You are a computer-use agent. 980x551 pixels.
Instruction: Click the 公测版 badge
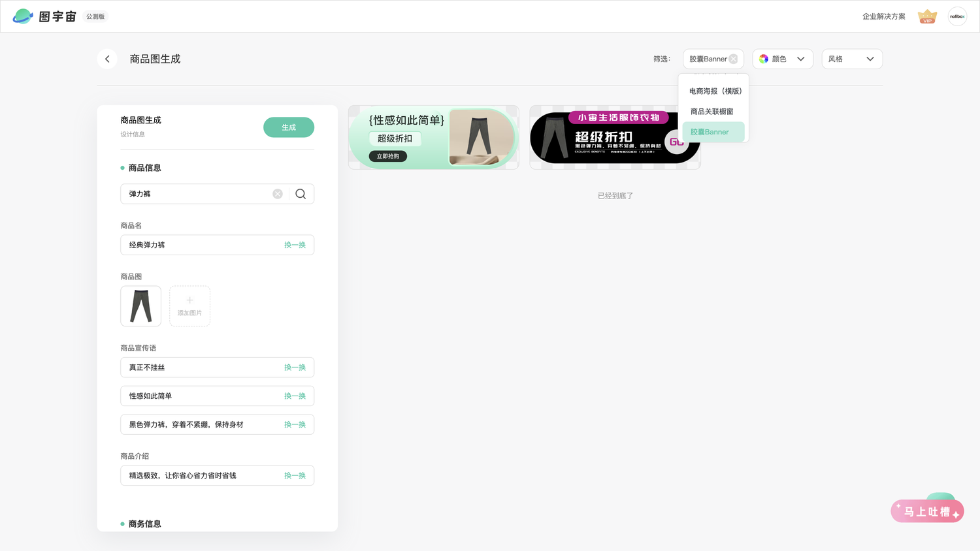(95, 16)
